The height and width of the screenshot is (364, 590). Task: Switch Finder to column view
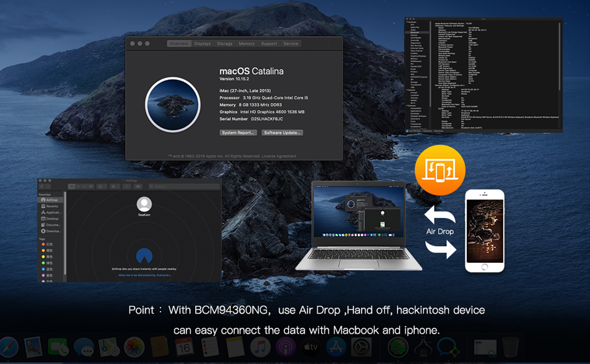click(x=84, y=187)
